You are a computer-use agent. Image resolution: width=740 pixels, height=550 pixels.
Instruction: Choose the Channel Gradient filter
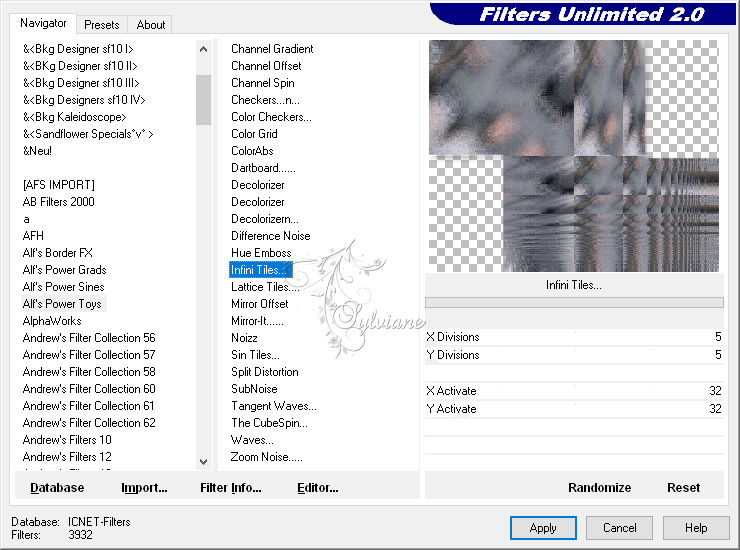(x=272, y=49)
